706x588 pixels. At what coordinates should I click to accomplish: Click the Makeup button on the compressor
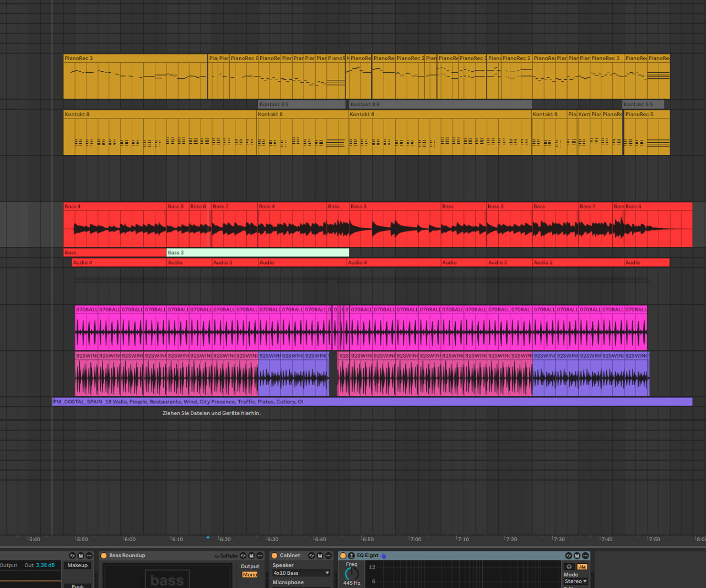pyautogui.click(x=78, y=565)
